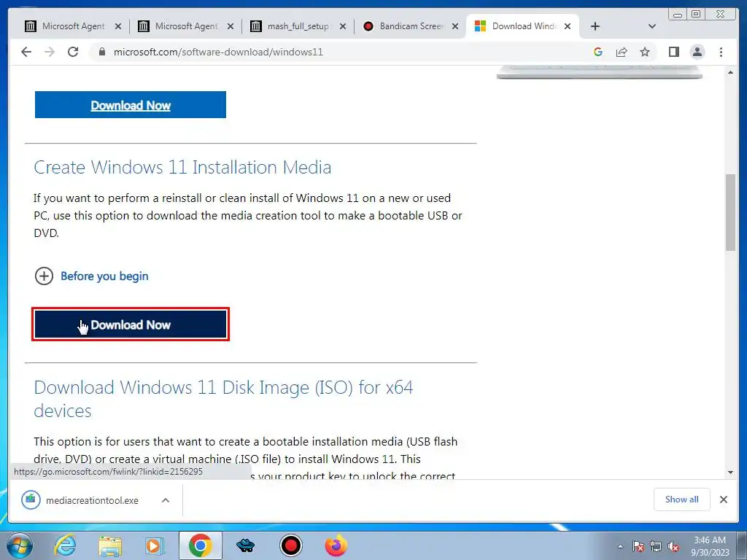Click the top blue Download Now button
Image resolution: width=747 pixels, height=560 pixels.
coord(131,105)
